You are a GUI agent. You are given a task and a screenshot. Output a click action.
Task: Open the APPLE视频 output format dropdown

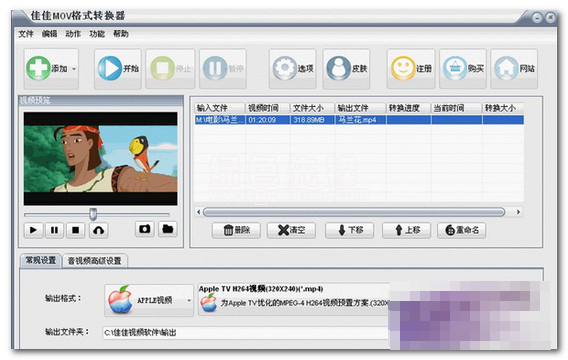pos(149,300)
